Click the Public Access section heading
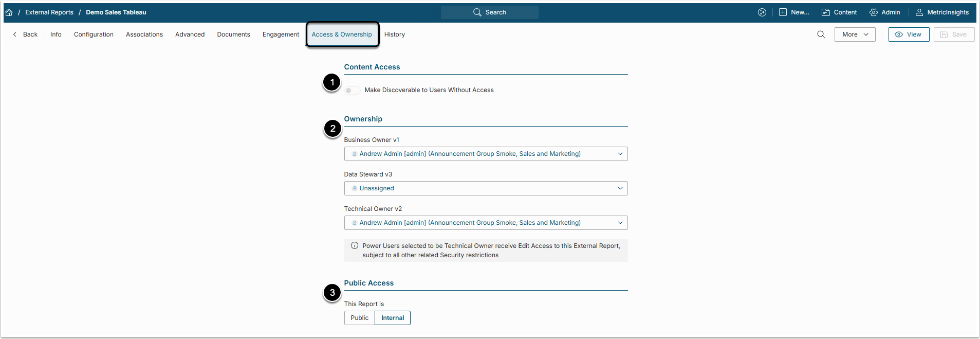 click(x=369, y=283)
